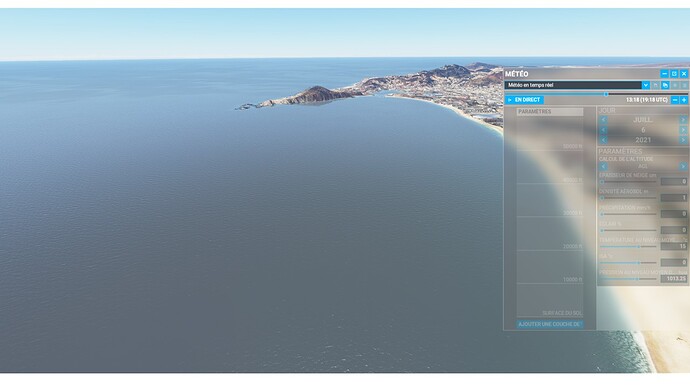The image size is (690, 388).
Task: Click the save preset icon
Action: (x=656, y=85)
